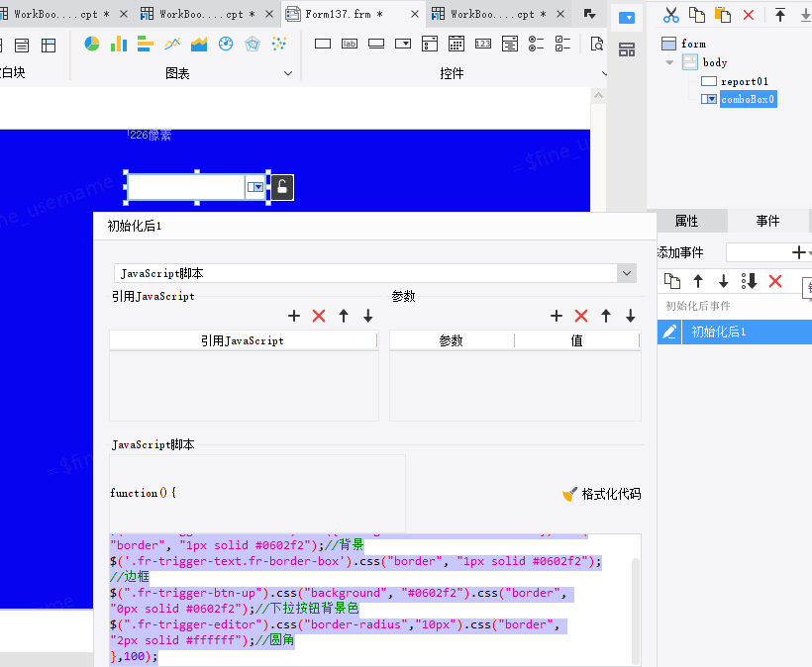Expand the 图表 chart group chevron
812x667 pixels.
point(288,73)
